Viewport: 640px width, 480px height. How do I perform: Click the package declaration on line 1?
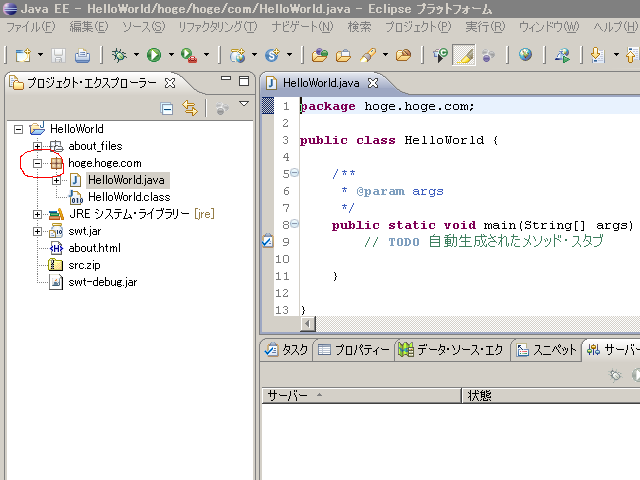click(x=387, y=107)
